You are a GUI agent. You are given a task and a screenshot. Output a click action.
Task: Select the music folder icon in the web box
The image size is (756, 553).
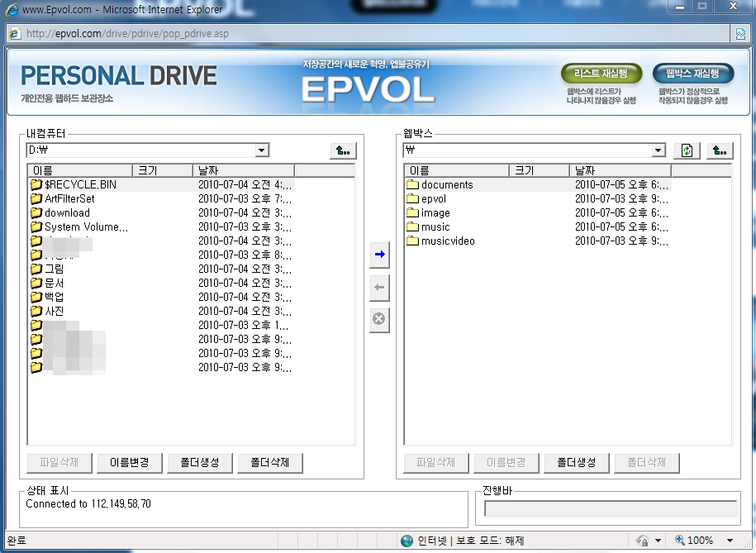coord(413,226)
